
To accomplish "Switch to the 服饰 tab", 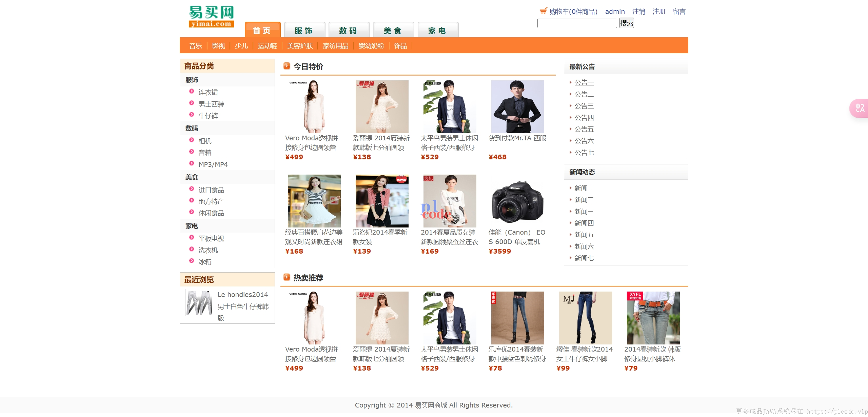I will pyautogui.click(x=304, y=31).
